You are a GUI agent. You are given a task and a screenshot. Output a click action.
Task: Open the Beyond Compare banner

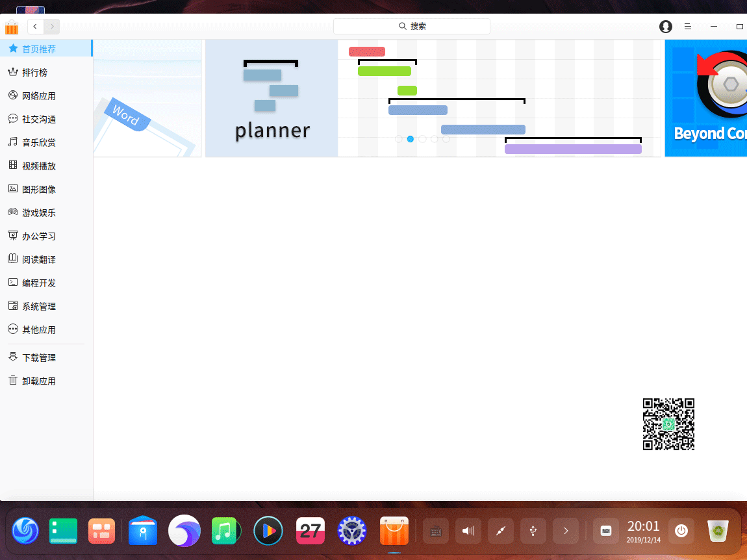pos(706,98)
